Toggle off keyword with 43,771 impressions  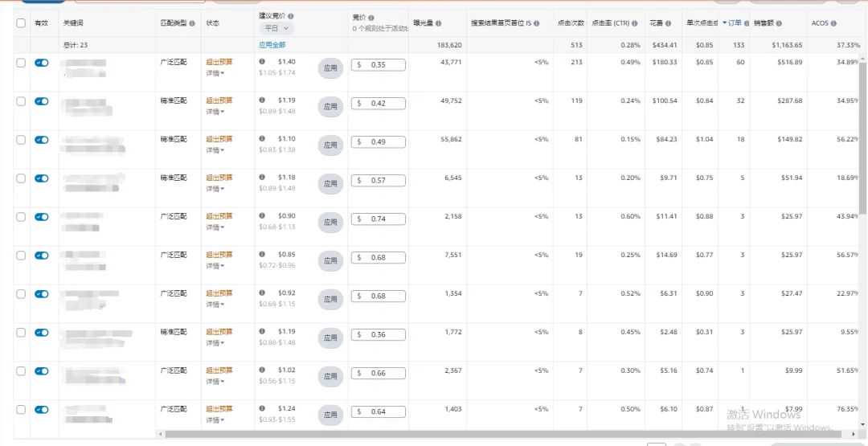(42, 63)
